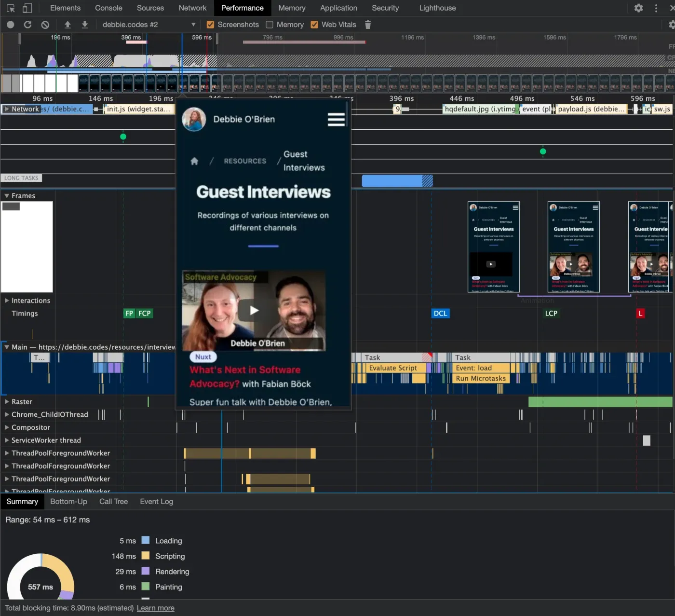This screenshot has width=675, height=616.
Task: Click the save profile download icon
Action: (85, 25)
